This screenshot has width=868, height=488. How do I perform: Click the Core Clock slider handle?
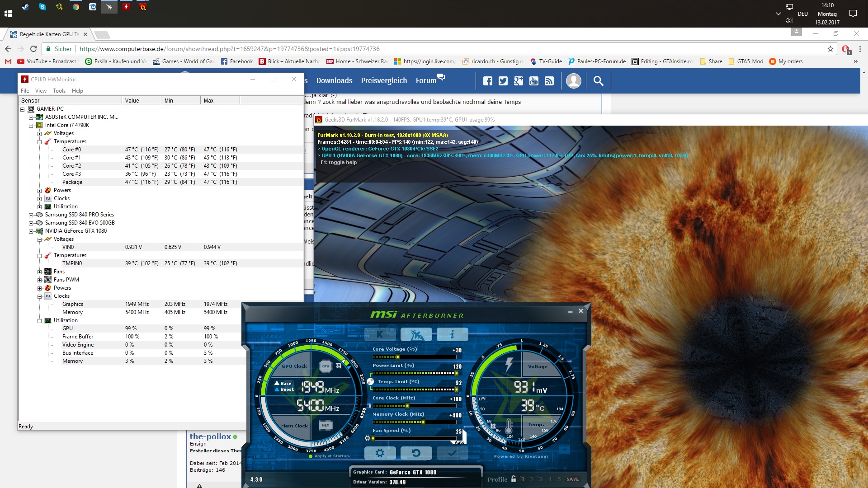407,406
